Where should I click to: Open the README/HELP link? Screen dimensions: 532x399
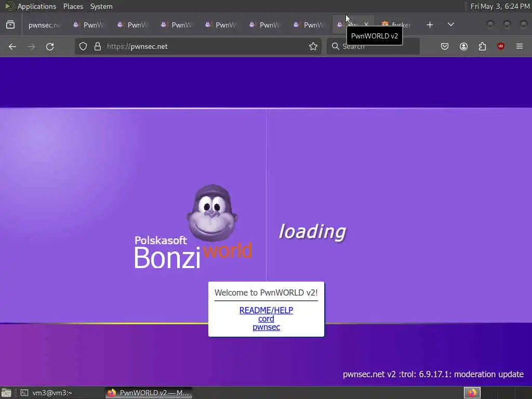click(x=267, y=310)
